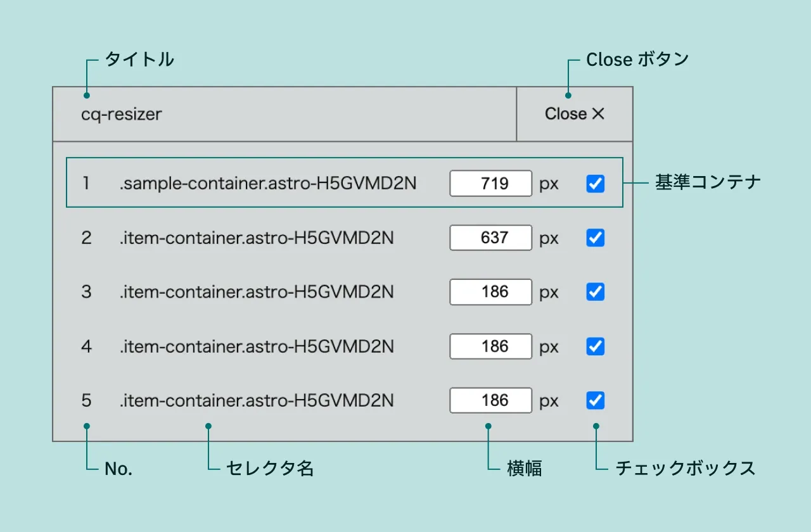Viewport: 811px width, 532px height.
Task: Click the px label beside 719
Action: (x=549, y=183)
